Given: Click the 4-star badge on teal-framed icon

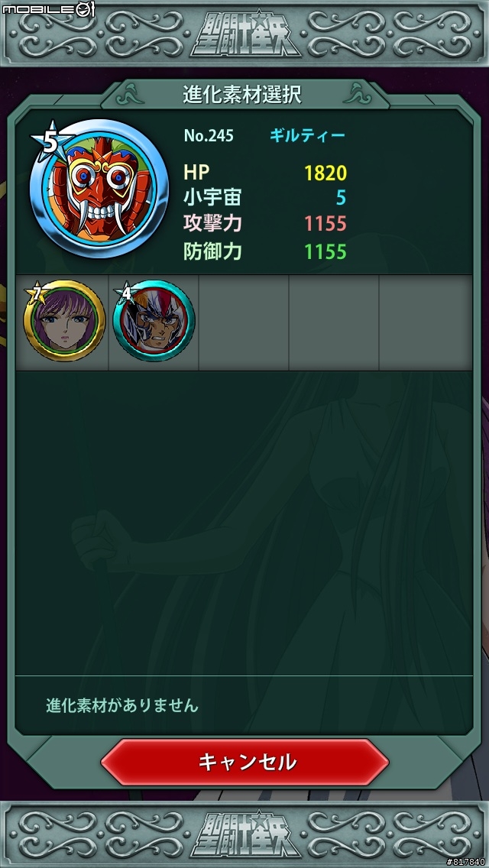Looking at the screenshot, I should (x=126, y=293).
